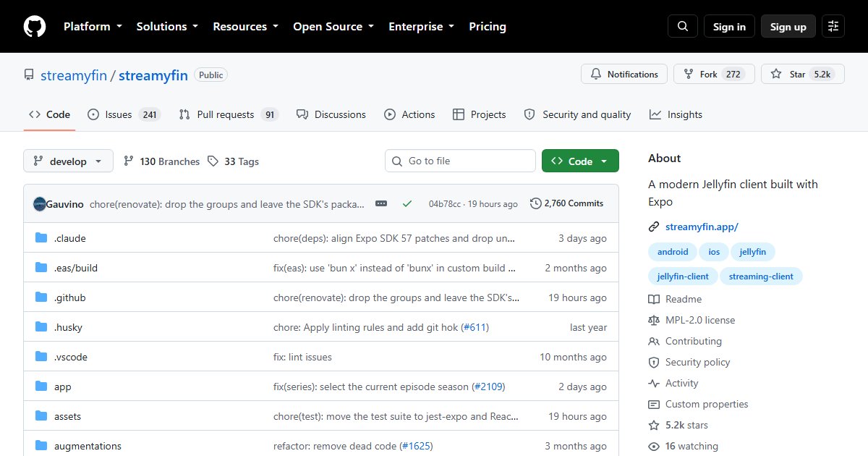Image resolution: width=868 pixels, height=456 pixels.
Task: Open the appearance settings icon beside Sign up
Action: click(833, 27)
